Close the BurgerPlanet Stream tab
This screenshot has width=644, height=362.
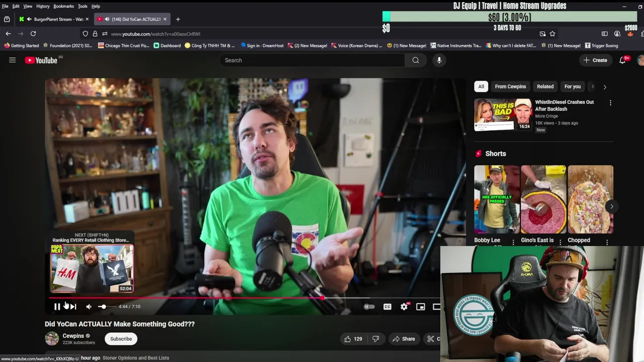tap(87, 19)
